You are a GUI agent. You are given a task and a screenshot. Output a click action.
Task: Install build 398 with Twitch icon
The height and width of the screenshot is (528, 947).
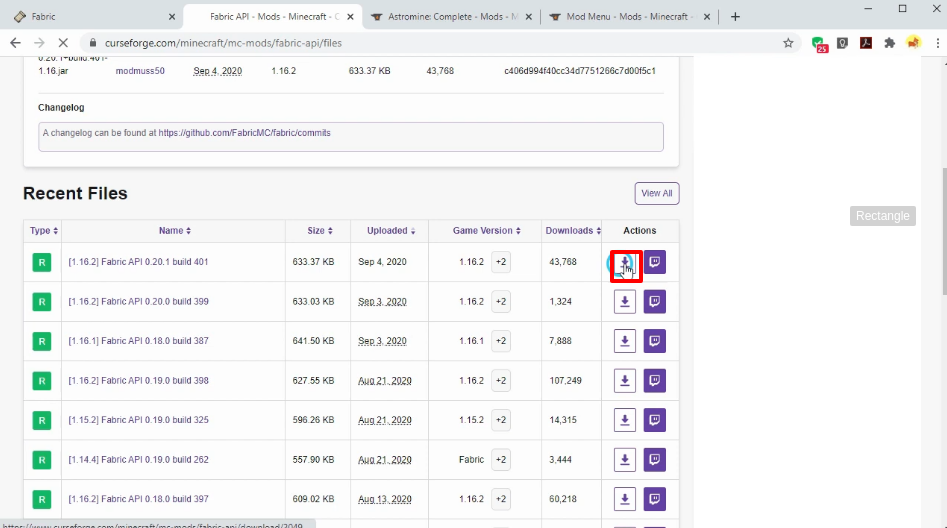[x=655, y=381]
